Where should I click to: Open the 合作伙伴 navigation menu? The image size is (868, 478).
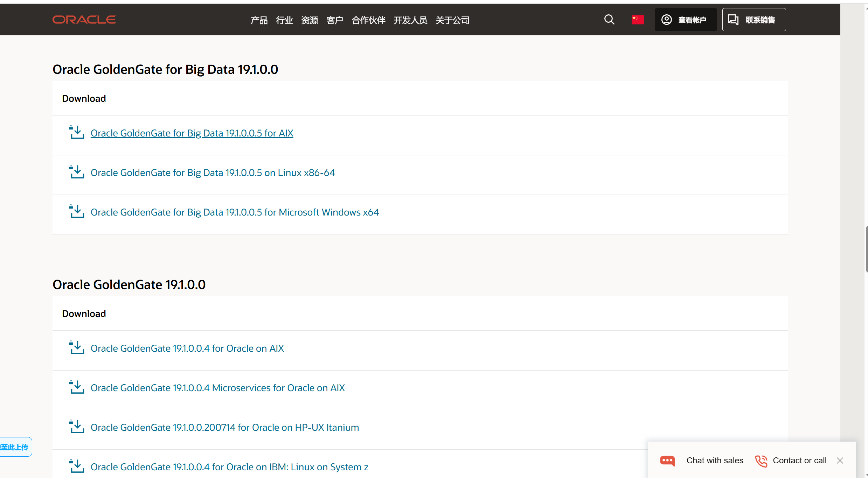[x=368, y=20]
